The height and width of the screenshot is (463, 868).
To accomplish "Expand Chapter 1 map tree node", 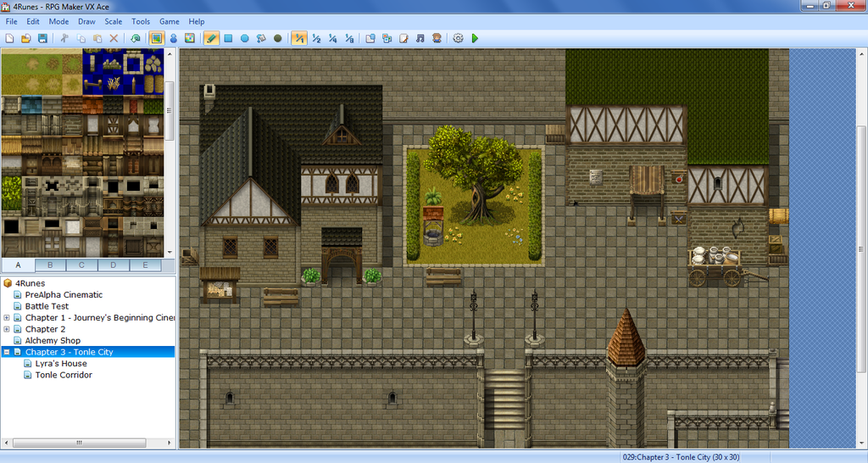I will (7, 318).
